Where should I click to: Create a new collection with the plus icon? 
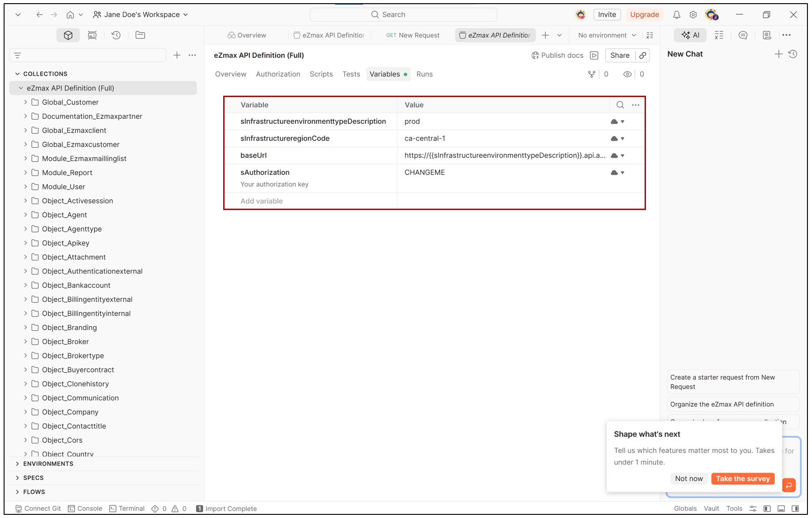(x=177, y=55)
